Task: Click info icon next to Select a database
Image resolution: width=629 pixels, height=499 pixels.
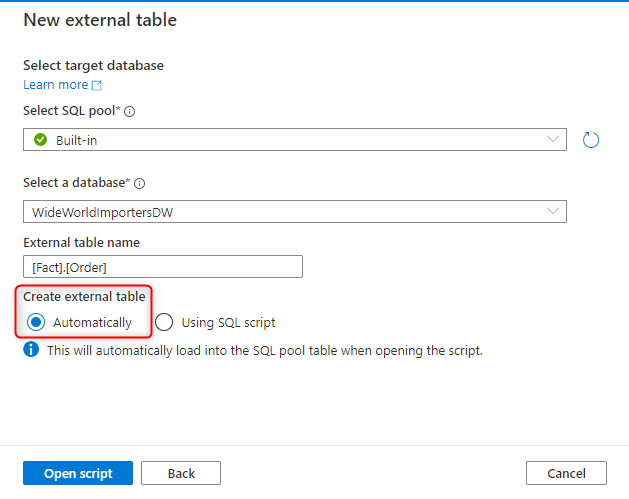Action: coord(139,184)
